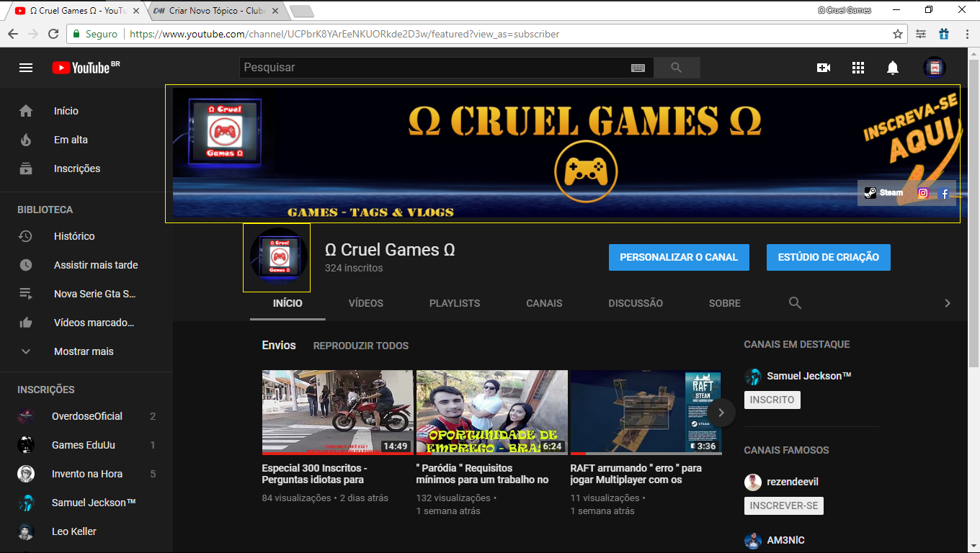Image resolution: width=980 pixels, height=553 pixels.
Task: Click the YouTube BR logo
Action: coord(86,68)
